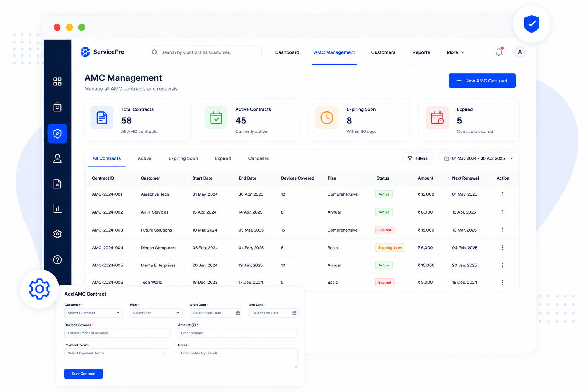
Task: Open the settings gear icon in sidebar
Action: tap(57, 234)
